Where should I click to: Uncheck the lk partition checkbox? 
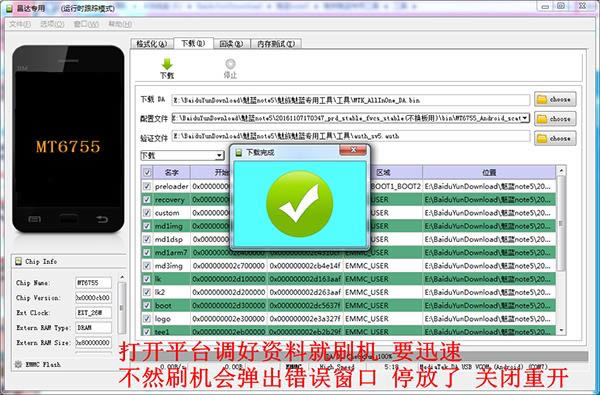(x=147, y=279)
